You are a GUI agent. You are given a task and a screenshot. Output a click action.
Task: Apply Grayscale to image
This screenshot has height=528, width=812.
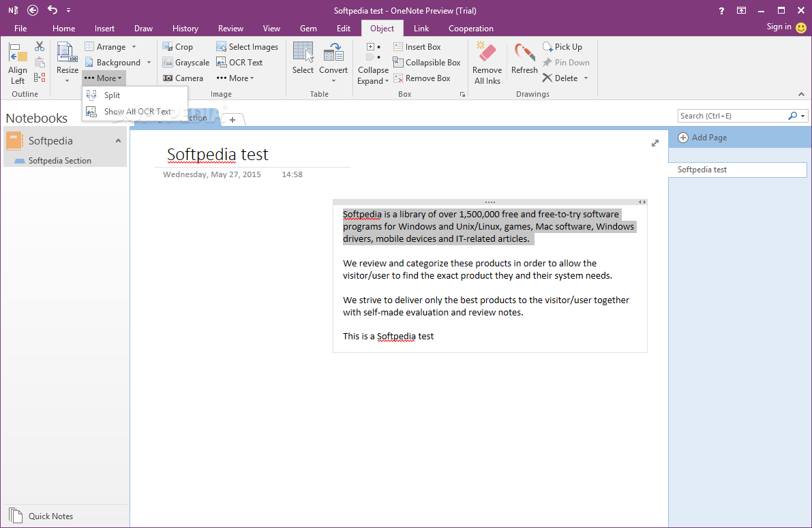click(x=186, y=62)
